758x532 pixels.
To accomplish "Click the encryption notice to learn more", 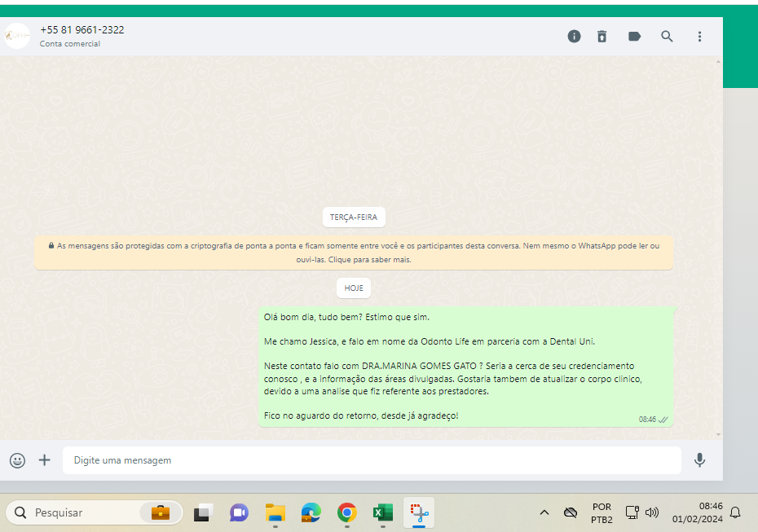I will [x=354, y=253].
